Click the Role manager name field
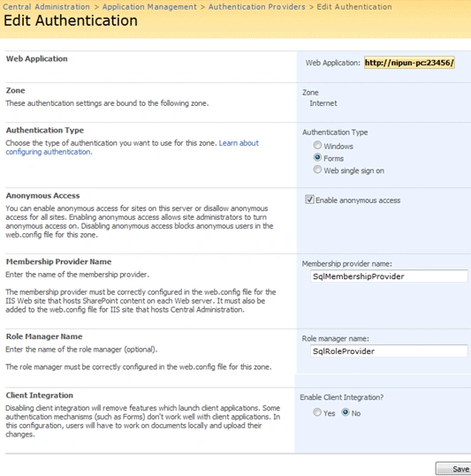The height and width of the screenshot is (476, 471). click(389, 351)
